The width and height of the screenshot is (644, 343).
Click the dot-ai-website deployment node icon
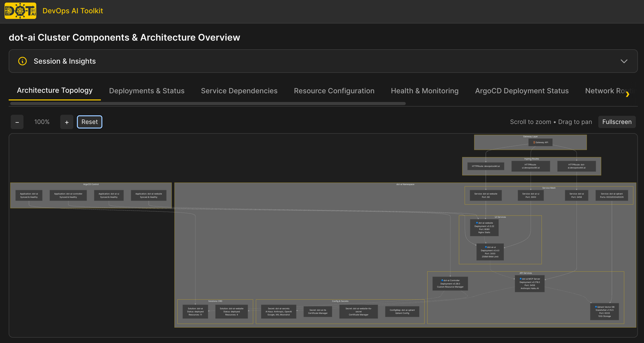(x=477, y=223)
